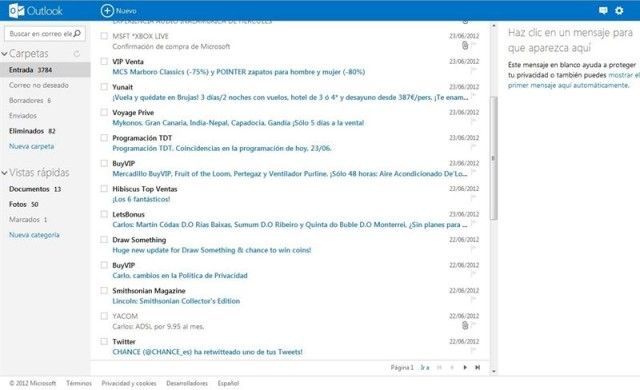Click attachment paperclip on MSFT *XBOX LIVE message
Screen dimensions: 640x390
tap(465, 45)
